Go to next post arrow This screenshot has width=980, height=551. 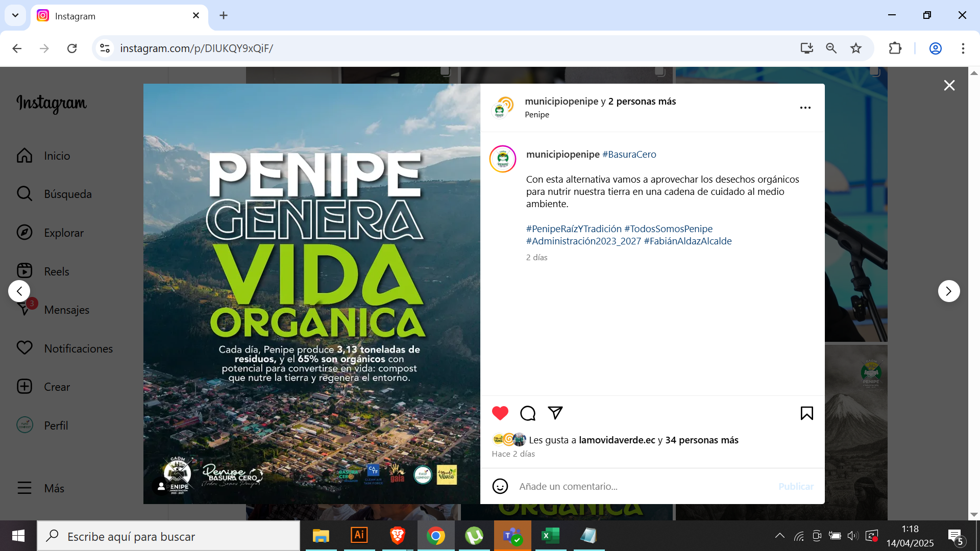(x=949, y=291)
